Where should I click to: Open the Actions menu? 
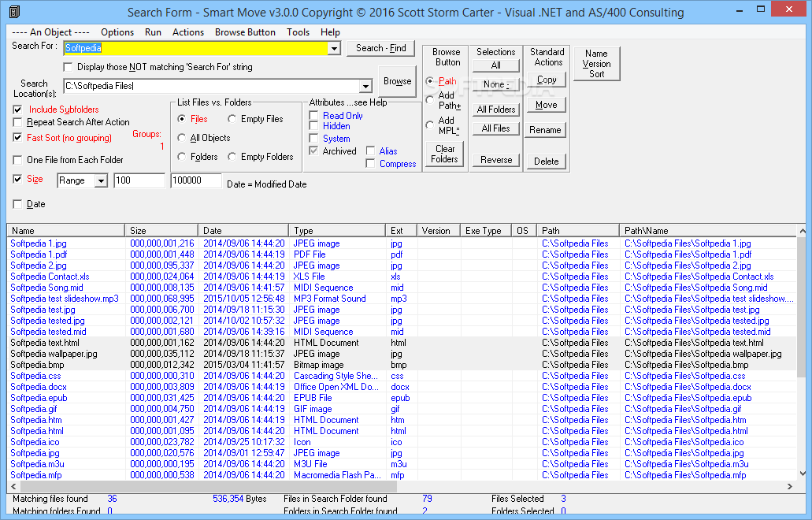(188, 32)
